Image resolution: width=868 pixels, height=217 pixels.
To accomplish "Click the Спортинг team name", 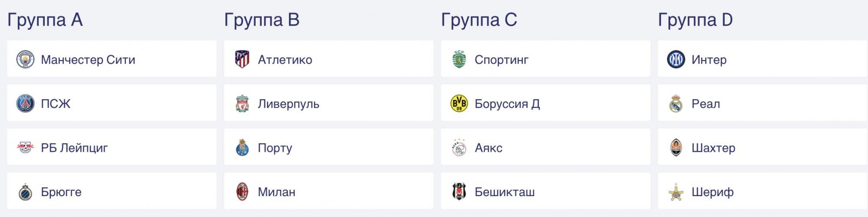I will click(501, 60).
